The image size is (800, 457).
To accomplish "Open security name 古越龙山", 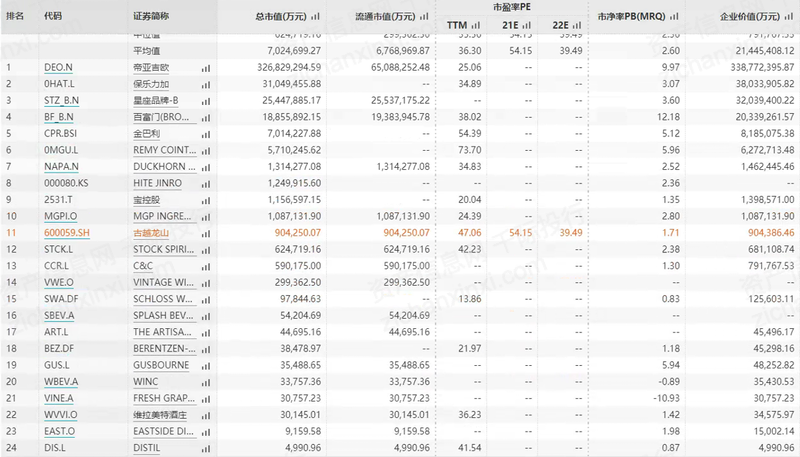I will (x=151, y=233).
